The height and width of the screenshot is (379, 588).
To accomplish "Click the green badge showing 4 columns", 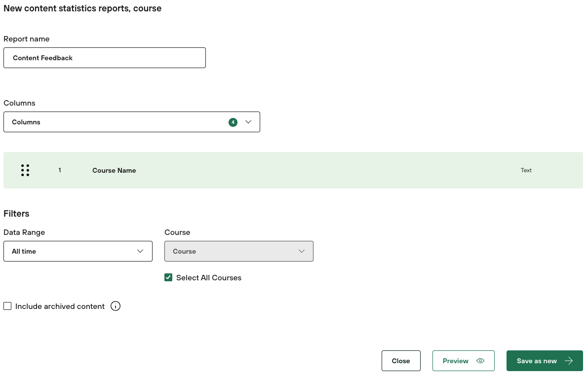I will point(233,122).
